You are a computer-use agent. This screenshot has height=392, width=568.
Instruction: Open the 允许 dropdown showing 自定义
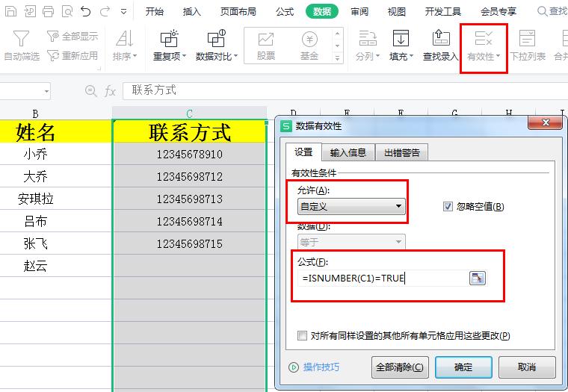click(351, 207)
